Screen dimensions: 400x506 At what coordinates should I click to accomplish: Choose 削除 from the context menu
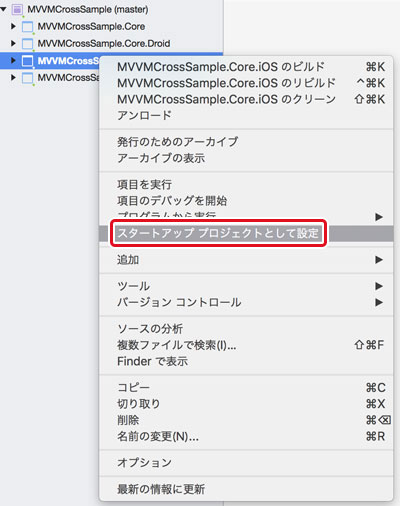[246, 420]
